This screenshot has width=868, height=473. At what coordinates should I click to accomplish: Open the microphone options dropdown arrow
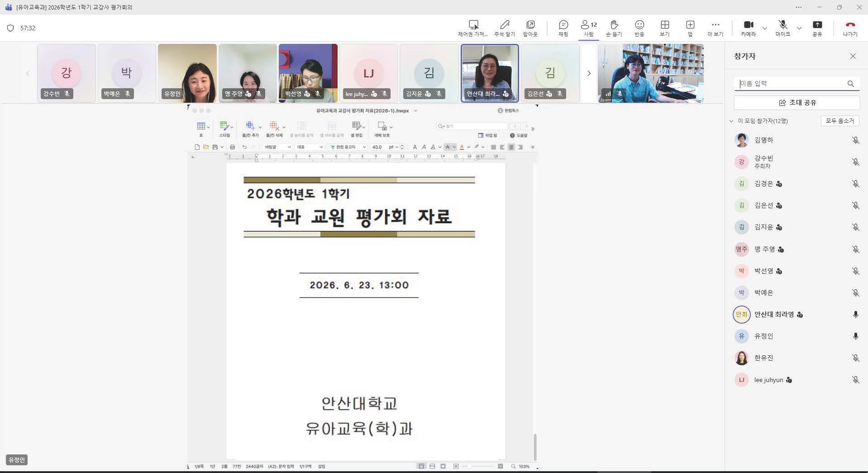(799, 28)
